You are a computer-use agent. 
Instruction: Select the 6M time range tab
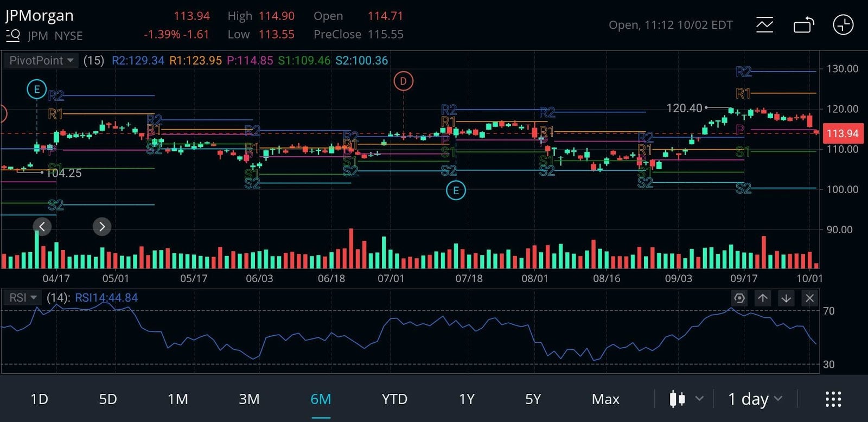pos(321,399)
